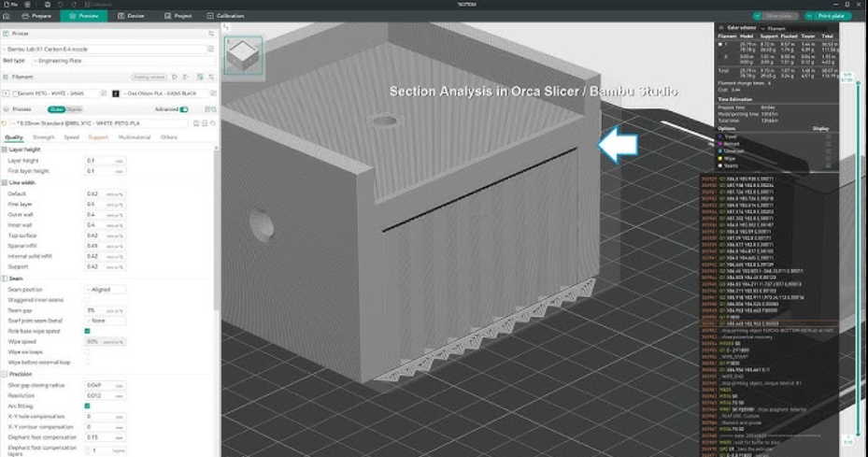Click the AMS sync icon in Filament header
Screen dimensions: 868x457
point(200,77)
